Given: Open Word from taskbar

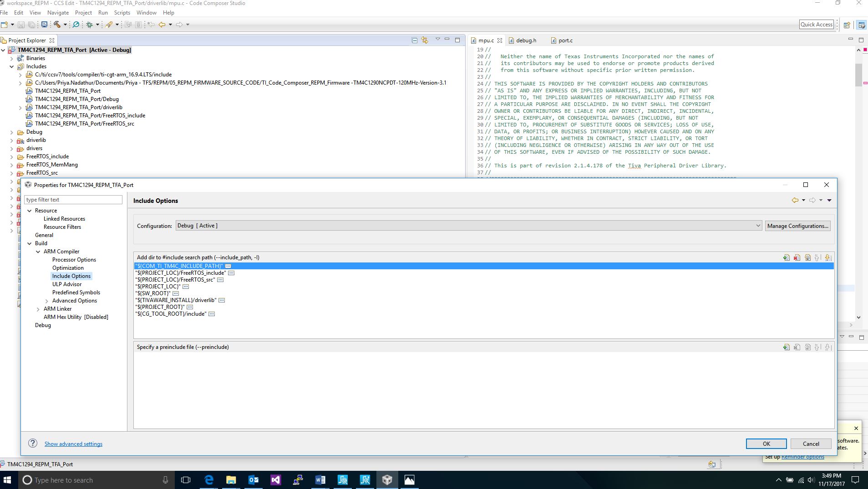Looking at the screenshot, I should click(x=320, y=480).
